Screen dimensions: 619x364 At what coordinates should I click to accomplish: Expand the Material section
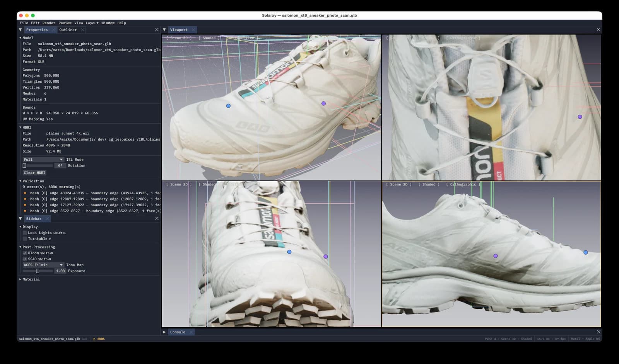click(x=20, y=279)
